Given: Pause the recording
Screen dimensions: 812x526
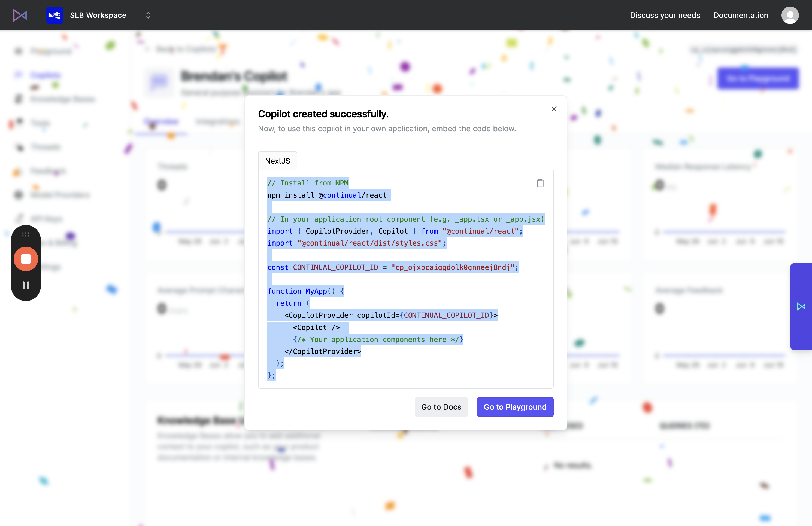Looking at the screenshot, I should (x=26, y=285).
